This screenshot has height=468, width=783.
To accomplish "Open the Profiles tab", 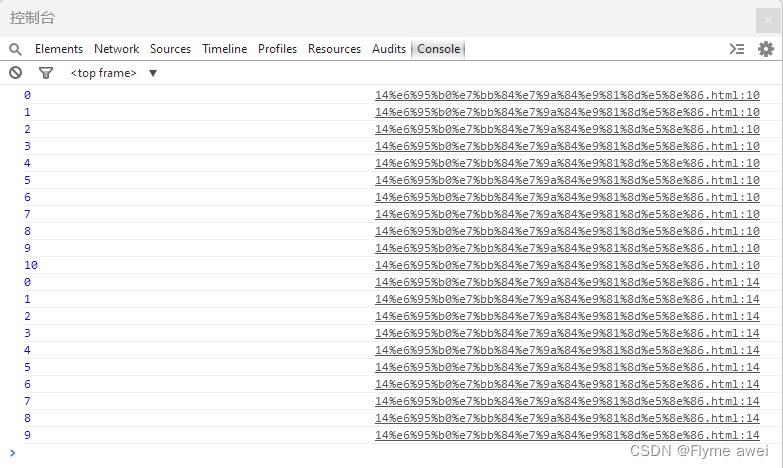I will click(278, 49).
